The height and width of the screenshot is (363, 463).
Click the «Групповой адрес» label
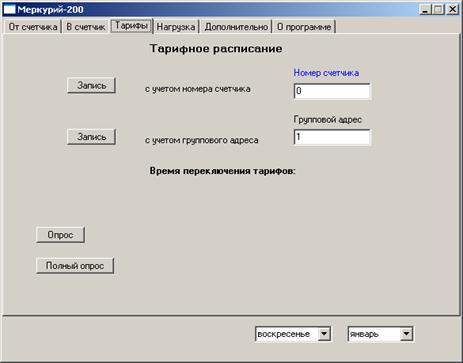pyautogui.click(x=328, y=119)
